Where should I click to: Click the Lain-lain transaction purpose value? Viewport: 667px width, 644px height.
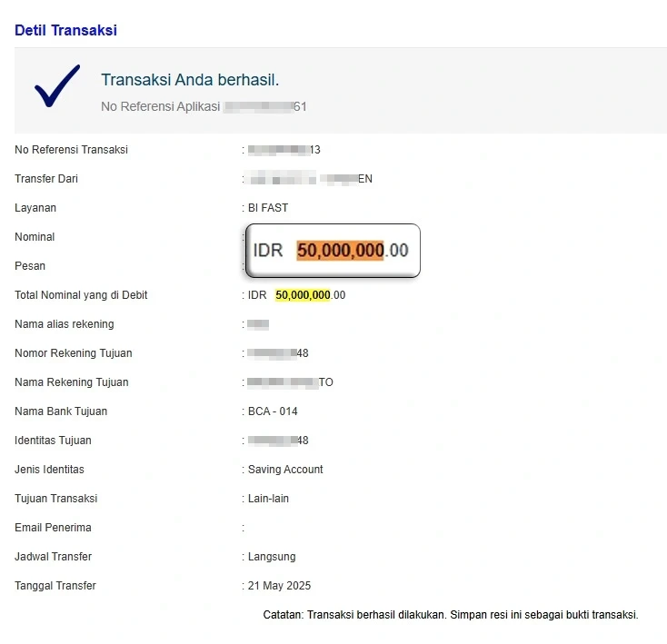(268, 498)
